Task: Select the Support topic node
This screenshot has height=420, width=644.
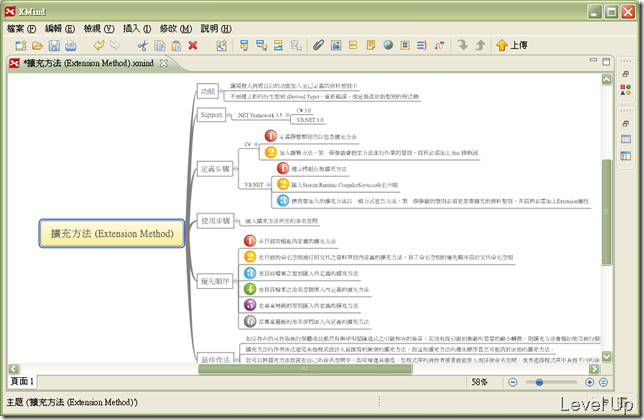Action: click(211, 115)
